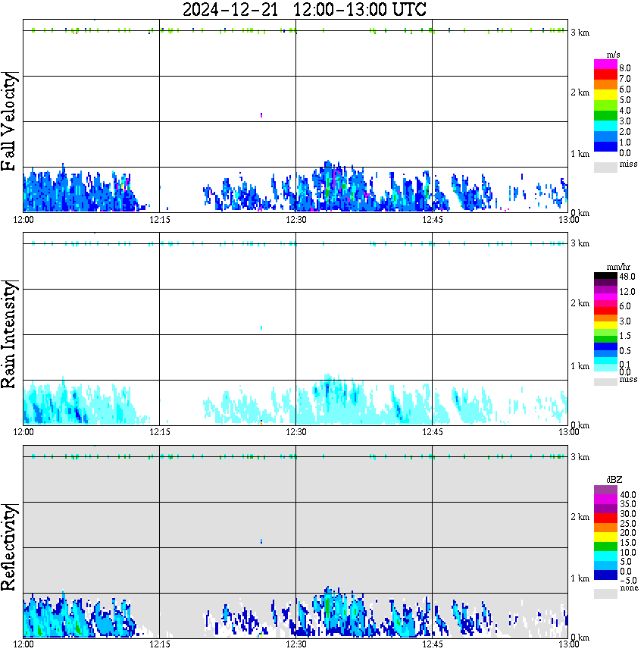Screen dimensions: 644x658
Task: Click the black swatch in the mm/hr legend
Action: point(605,276)
